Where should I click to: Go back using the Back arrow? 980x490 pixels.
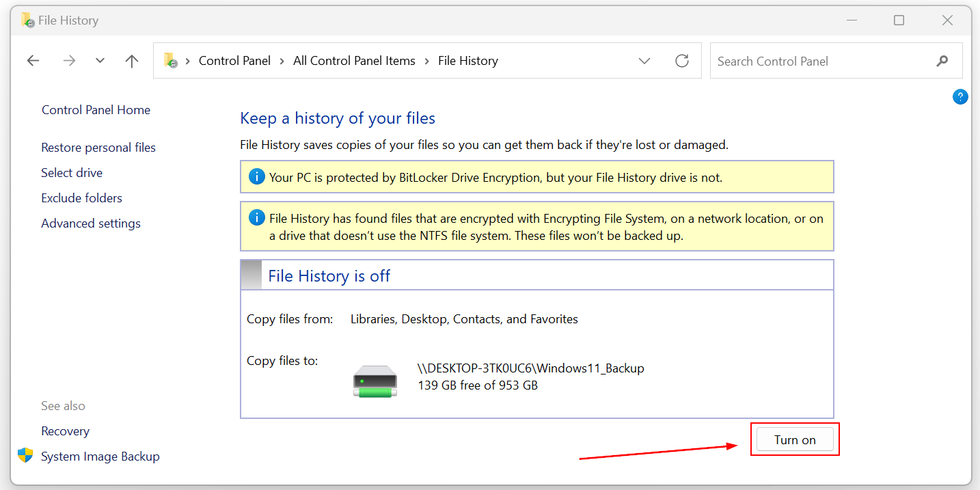33,61
